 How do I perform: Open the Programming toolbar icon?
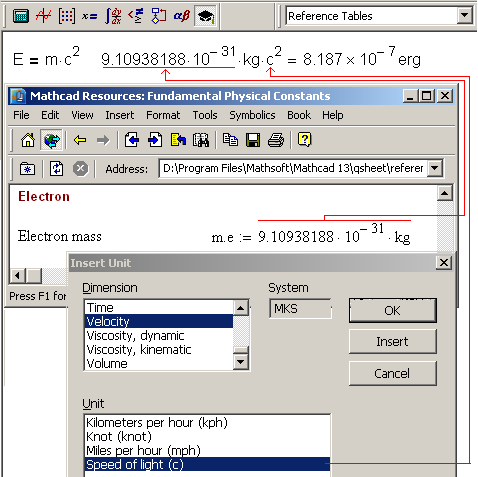pyautogui.click(x=159, y=16)
